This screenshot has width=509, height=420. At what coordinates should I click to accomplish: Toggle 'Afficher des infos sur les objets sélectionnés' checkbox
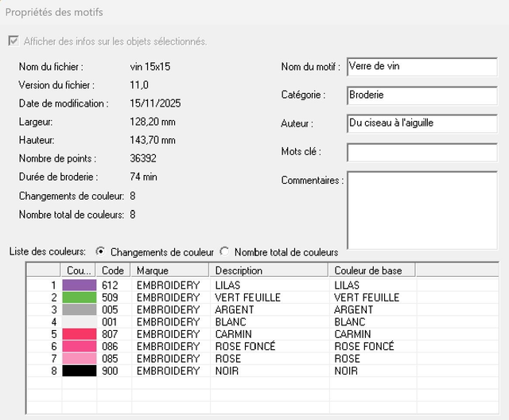pos(14,41)
